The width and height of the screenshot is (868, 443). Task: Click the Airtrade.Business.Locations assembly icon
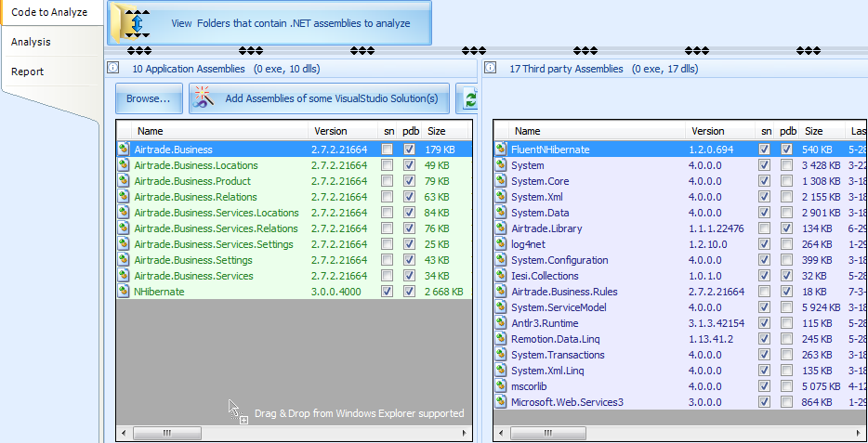[x=124, y=164]
